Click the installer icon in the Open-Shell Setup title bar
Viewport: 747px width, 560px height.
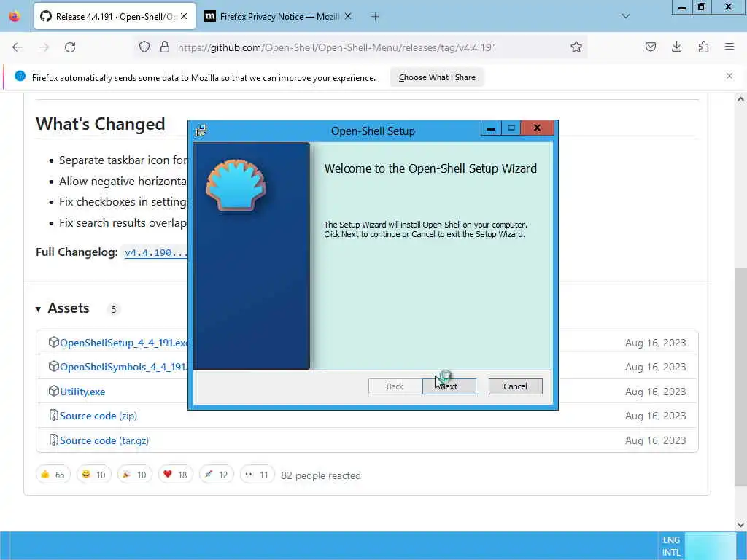[201, 131]
